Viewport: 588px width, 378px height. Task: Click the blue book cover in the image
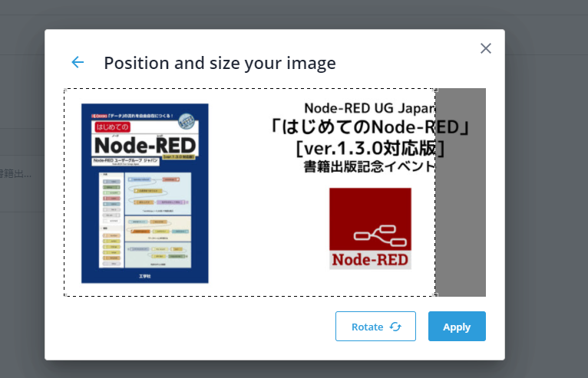145,193
